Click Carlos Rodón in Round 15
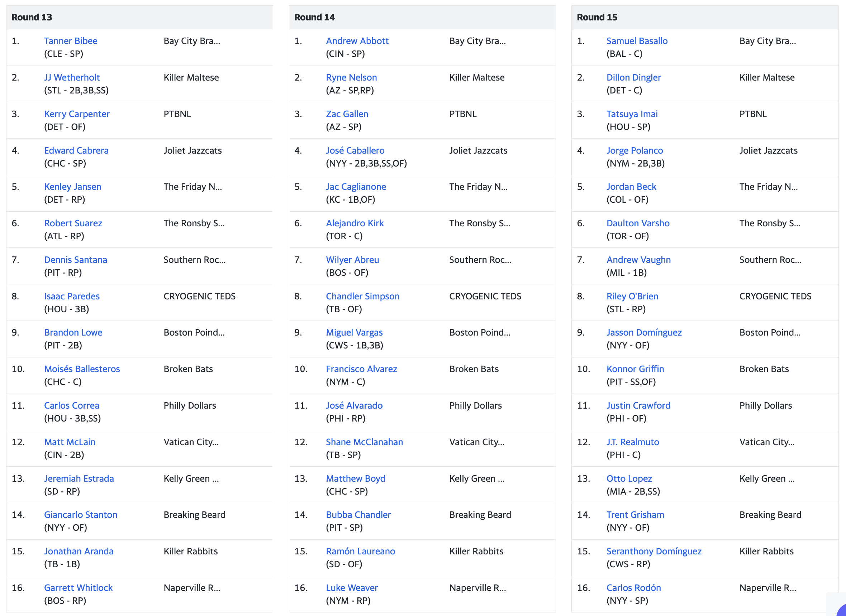Viewport: 846px width, 616px height. tap(634, 588)
